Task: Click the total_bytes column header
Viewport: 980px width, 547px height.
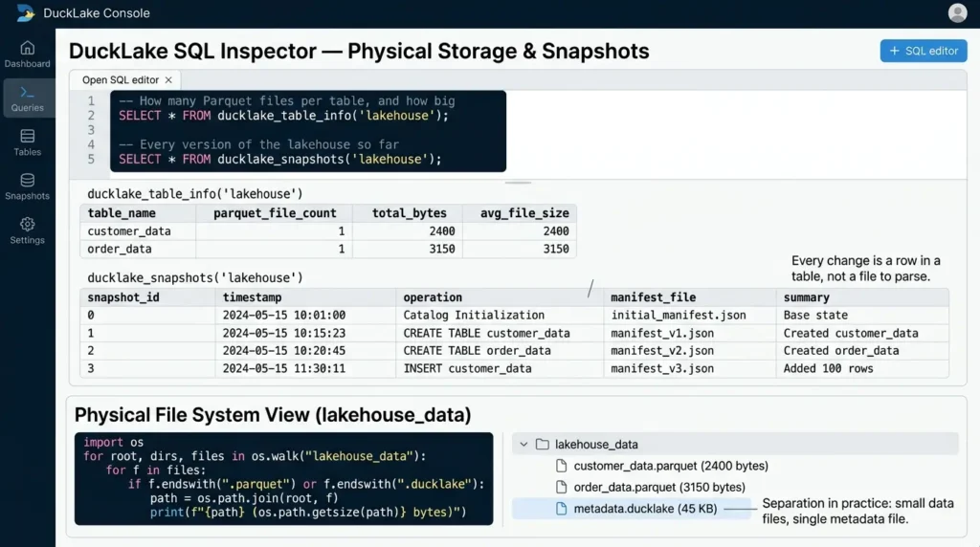Action: (410, 213)
